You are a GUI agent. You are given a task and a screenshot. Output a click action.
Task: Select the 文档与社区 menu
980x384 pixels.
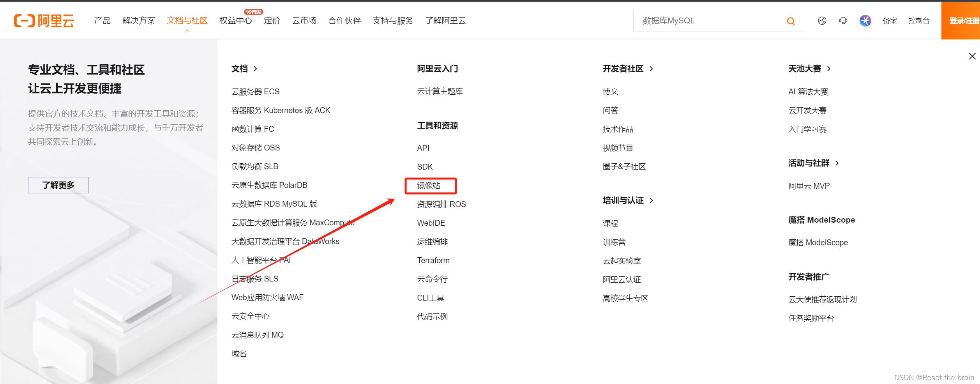tap(187, 21)
